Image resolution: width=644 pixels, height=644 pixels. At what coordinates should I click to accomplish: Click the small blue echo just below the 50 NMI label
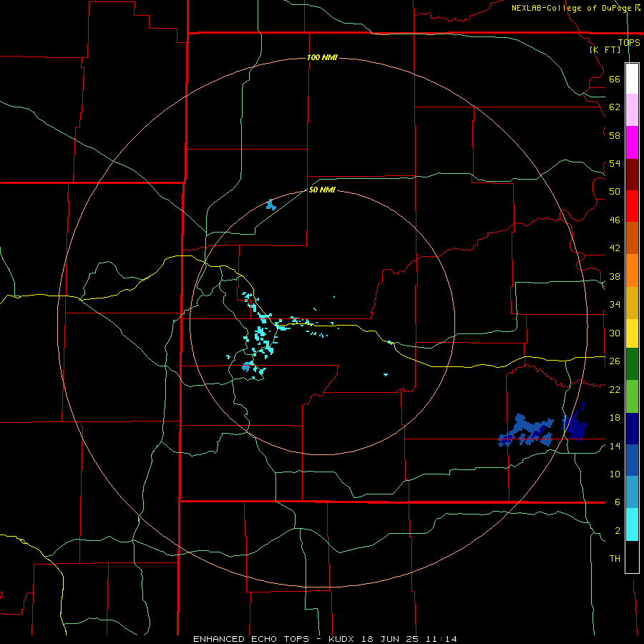[x=271, y=205]
